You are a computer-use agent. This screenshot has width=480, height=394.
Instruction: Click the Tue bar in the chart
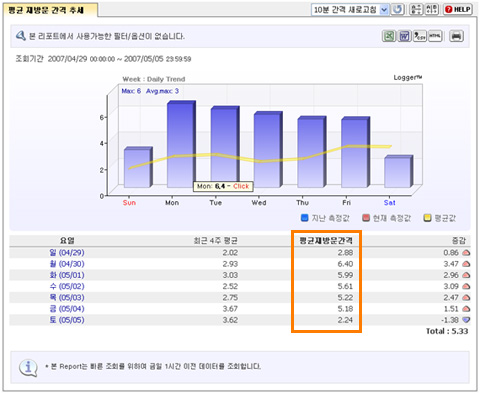pos(225,147)
